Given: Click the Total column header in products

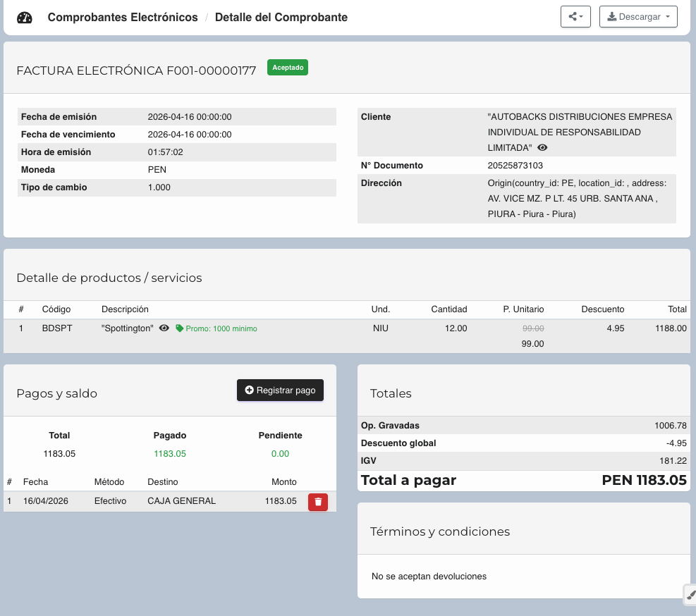Looking at the screenshot, I should click(x=677, y=309).
